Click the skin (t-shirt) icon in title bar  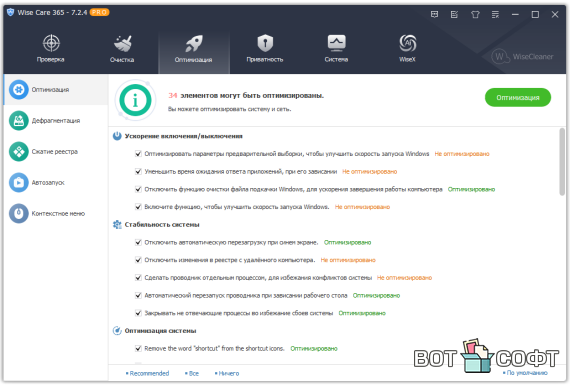(x=475, y=15)
